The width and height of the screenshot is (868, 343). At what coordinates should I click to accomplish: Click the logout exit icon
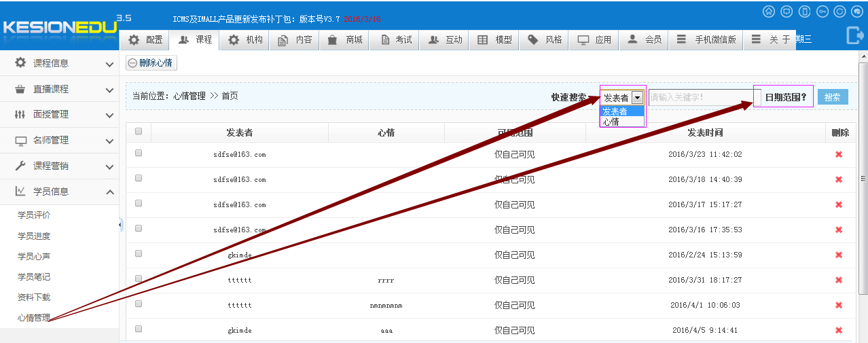[x=854, y=35]
